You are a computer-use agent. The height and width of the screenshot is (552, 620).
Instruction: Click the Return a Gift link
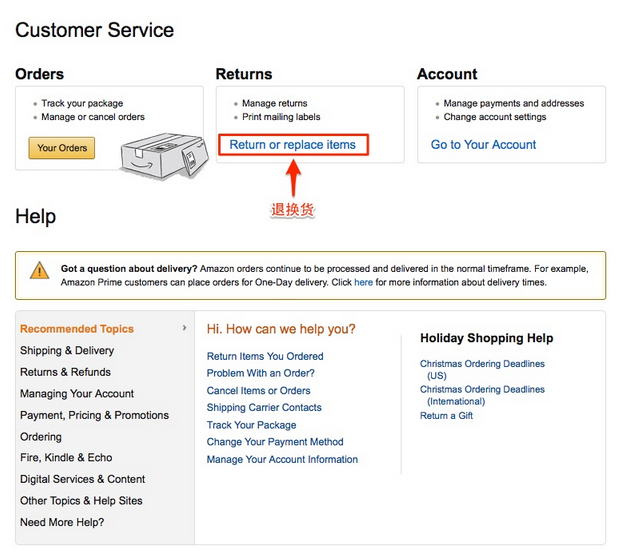[447, 416]
